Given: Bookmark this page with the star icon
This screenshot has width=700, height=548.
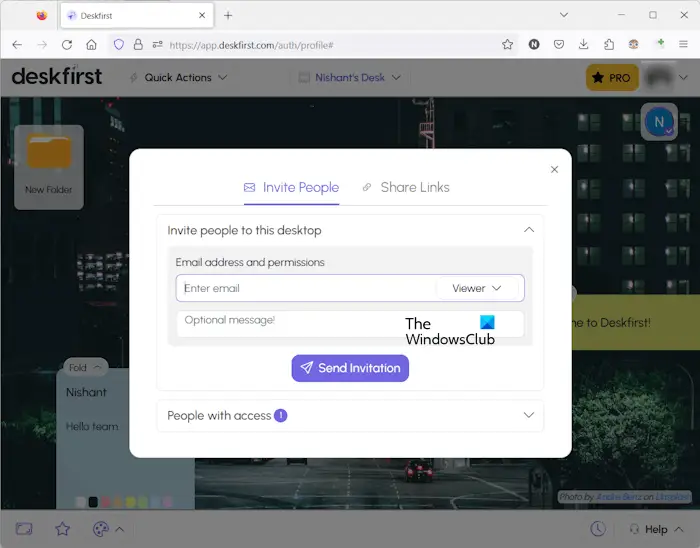Looking at the screenshot, I should coord(507,44).
